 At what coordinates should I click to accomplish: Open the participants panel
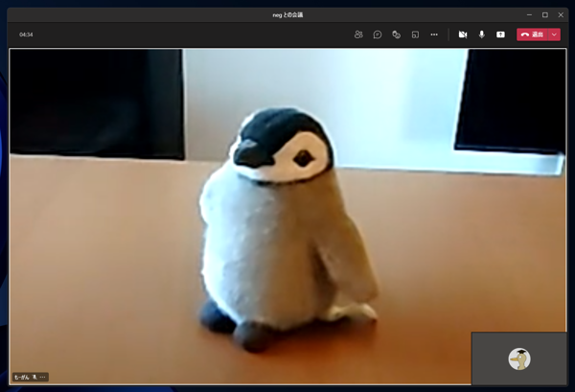pyautogui.click(x=358, y=35)
